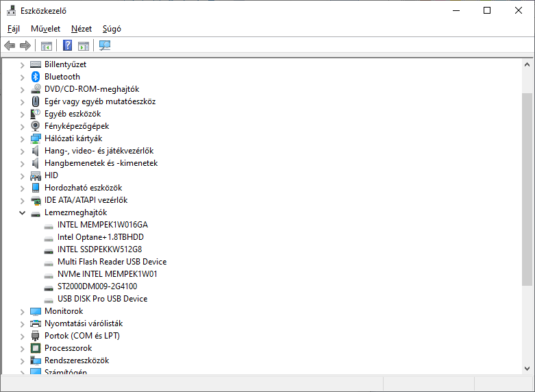535x392 pixels.
Task: Expand the Billentyűzet node
Action: [22, 65]
